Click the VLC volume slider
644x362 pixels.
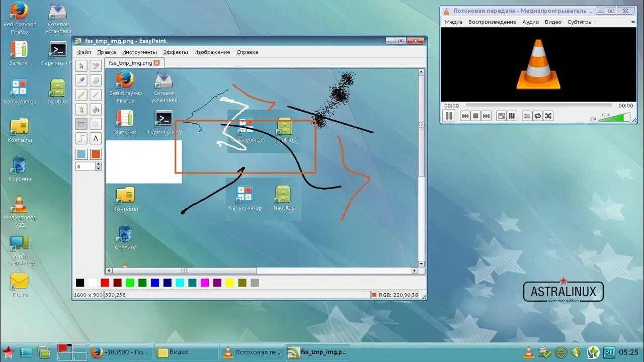point(614,117)
